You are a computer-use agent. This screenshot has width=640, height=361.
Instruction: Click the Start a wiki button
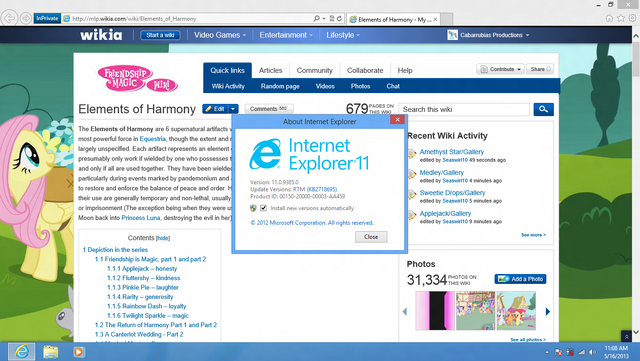(x=160, y=35)
